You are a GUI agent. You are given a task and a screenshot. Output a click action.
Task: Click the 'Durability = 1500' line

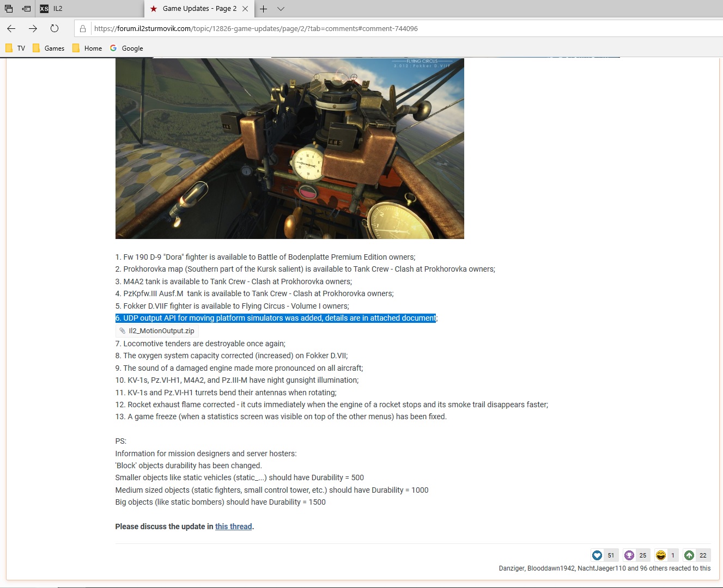[221, 502]
